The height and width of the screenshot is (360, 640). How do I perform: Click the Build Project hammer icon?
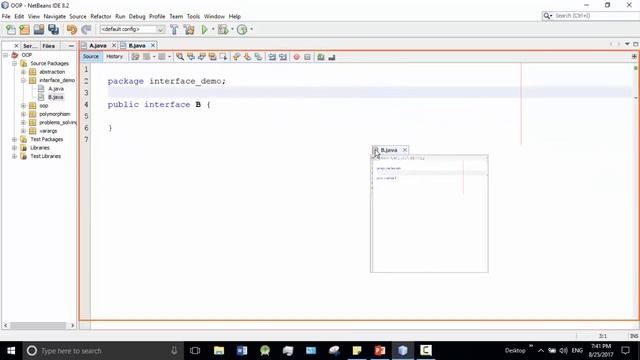174,29
